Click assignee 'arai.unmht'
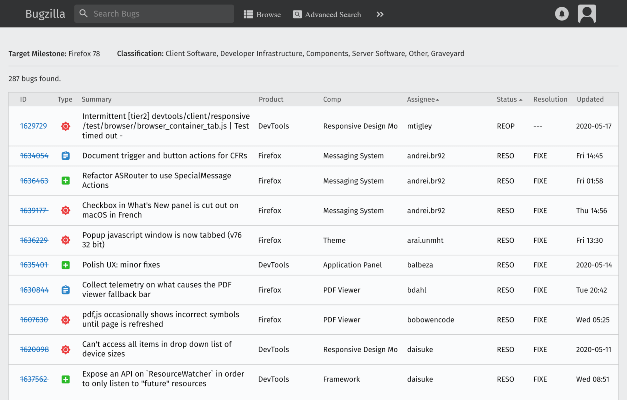The image size is (627, 400). coord(425,240)
